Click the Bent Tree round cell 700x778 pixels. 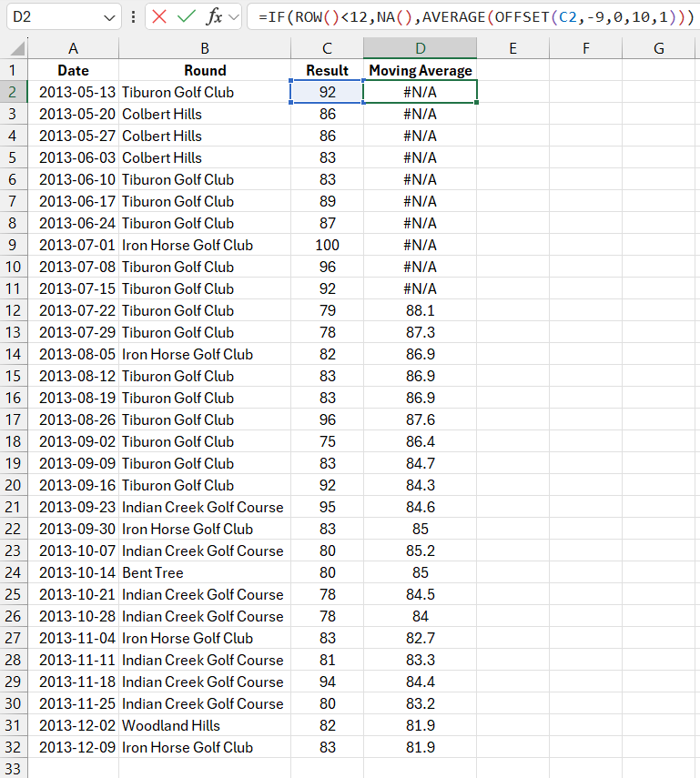click(x=204, y=572)
